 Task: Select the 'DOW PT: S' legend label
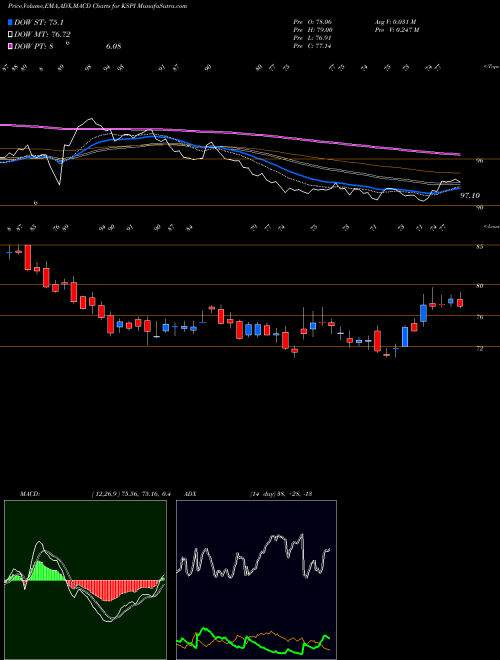34,46
